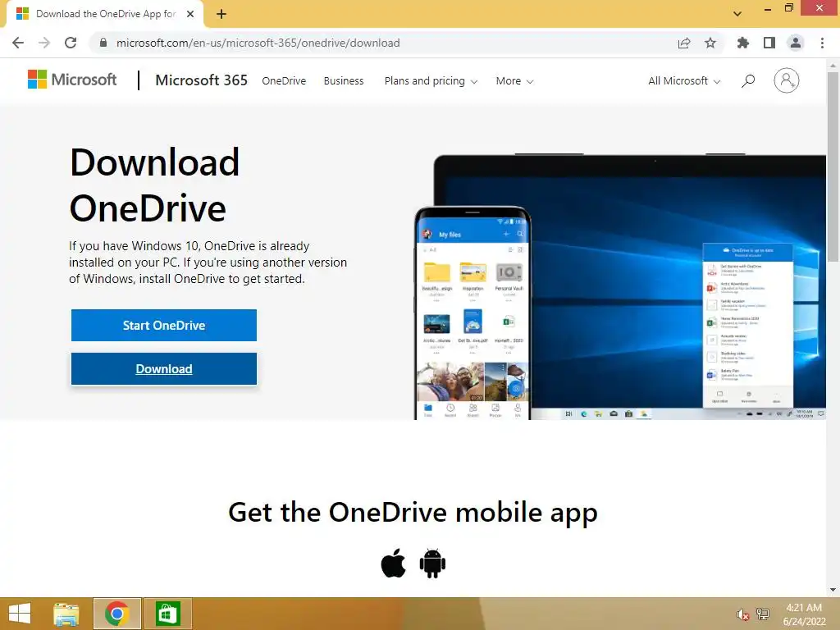The image size is (840, 630).
Task: Click the taskbar clock and date
Action: pyautogui.click(x=804, y=614)
